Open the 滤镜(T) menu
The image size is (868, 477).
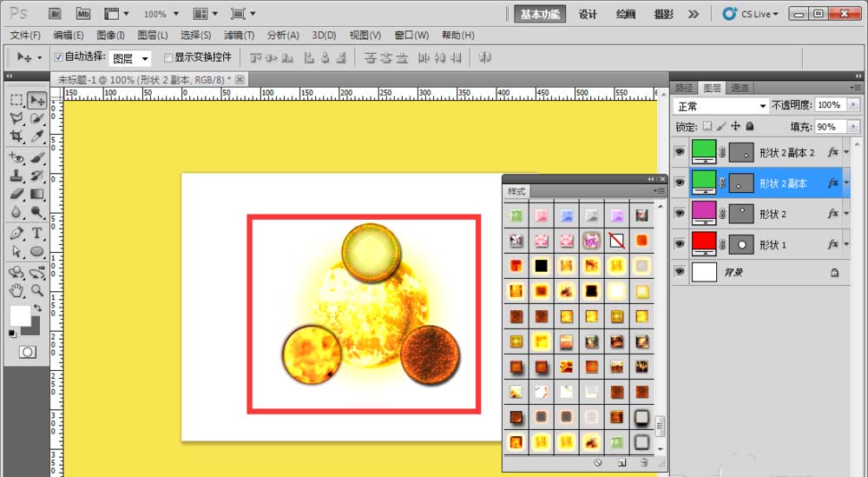[x=239, y=36]
